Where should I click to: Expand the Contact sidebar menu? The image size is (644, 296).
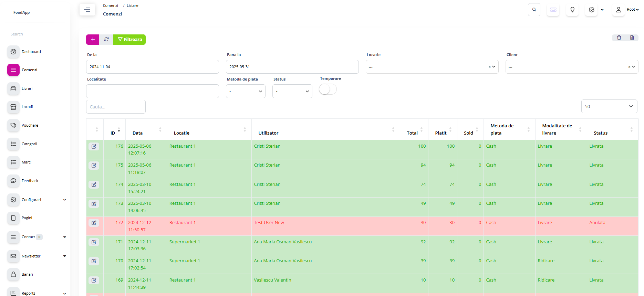click(64, 237)
